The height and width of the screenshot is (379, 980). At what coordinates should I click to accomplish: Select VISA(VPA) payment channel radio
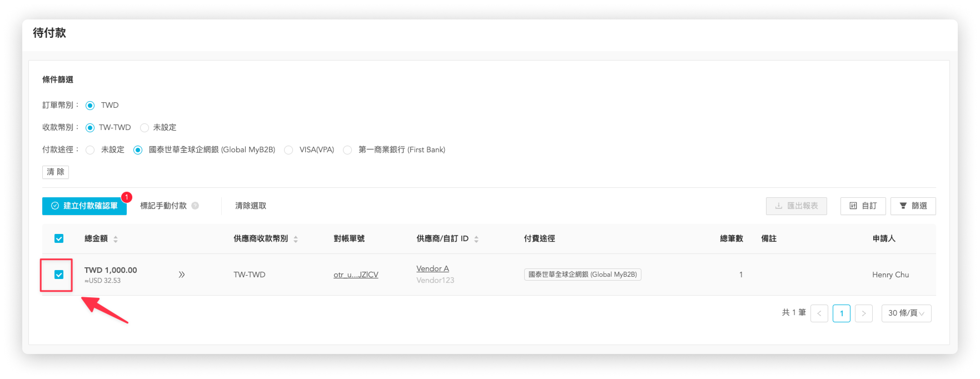tap(289, 150)
